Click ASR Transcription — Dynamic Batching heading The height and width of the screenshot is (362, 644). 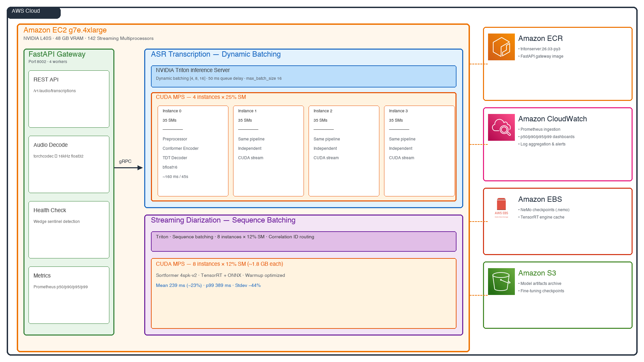[x=216, y=54]
